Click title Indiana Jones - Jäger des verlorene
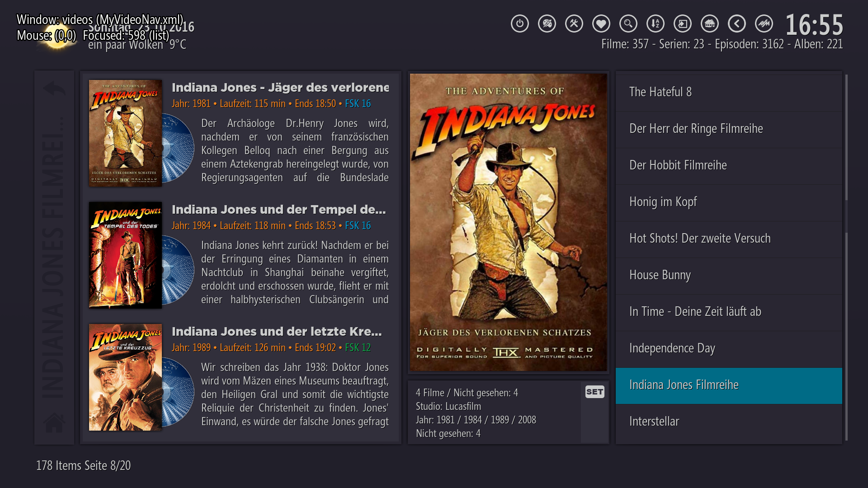The width and height of the screenshot is (868, 488). [x=280, y=88]
